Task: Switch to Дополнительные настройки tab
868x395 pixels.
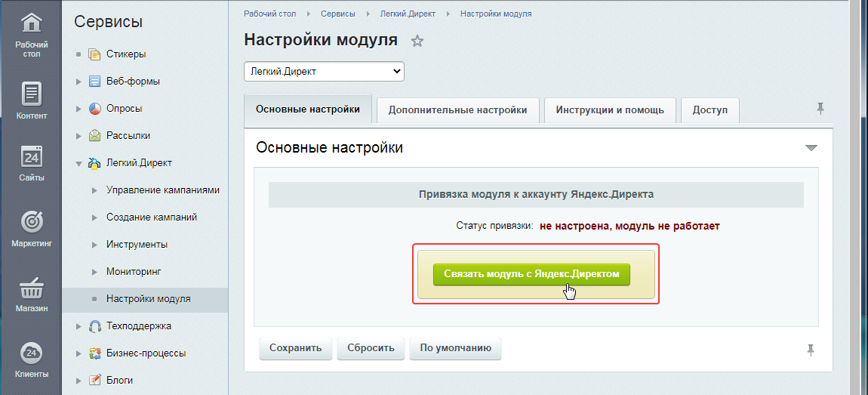Action: (x=457, y=110)
